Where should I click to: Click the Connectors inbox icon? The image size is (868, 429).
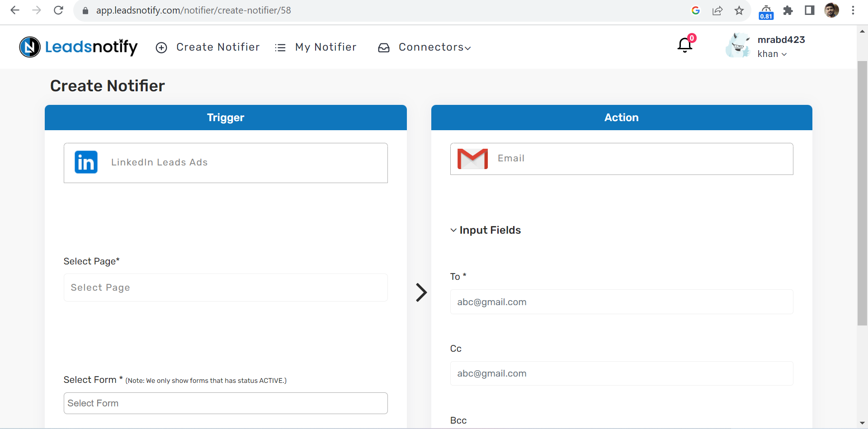pyautogui.click(x=384, y=47)
